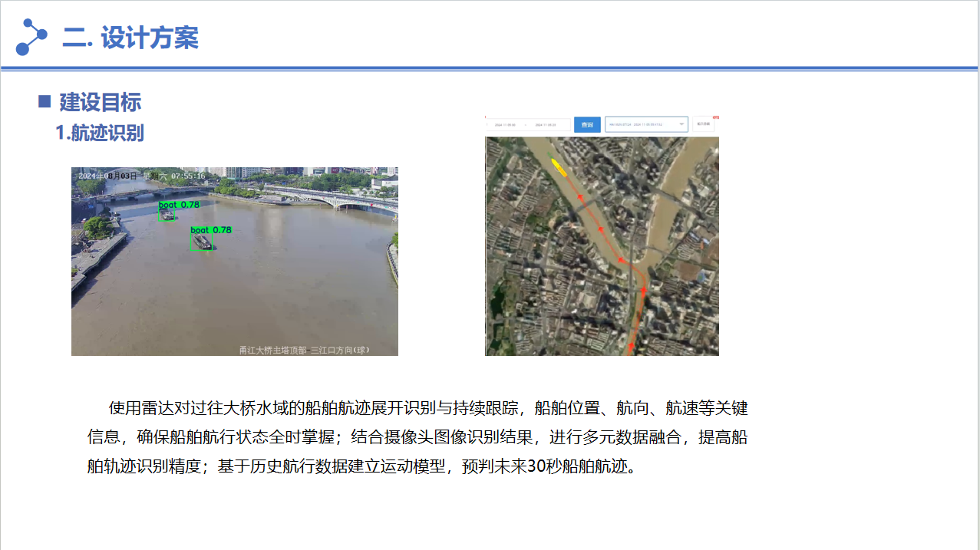Select the 1.航迹识别 subheading
The image size is (980, 550).
[100, 133]
